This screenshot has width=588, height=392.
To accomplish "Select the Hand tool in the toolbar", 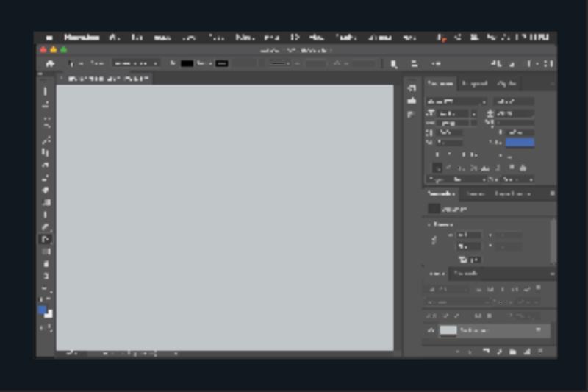I will [46, 264].
